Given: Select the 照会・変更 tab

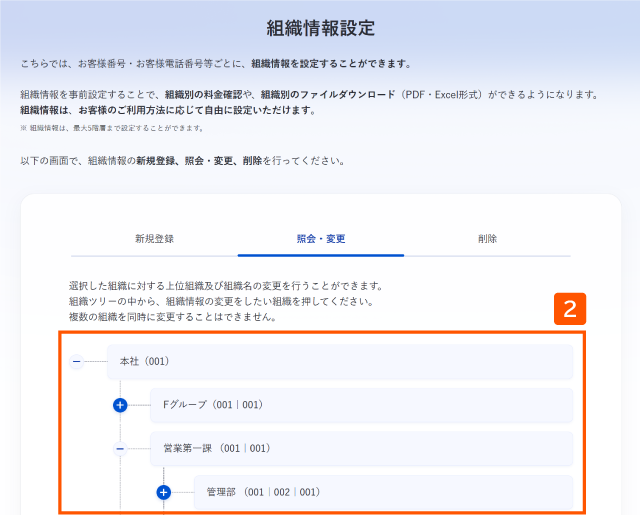Looking at the screenshot, I should (x=321, y=239).
